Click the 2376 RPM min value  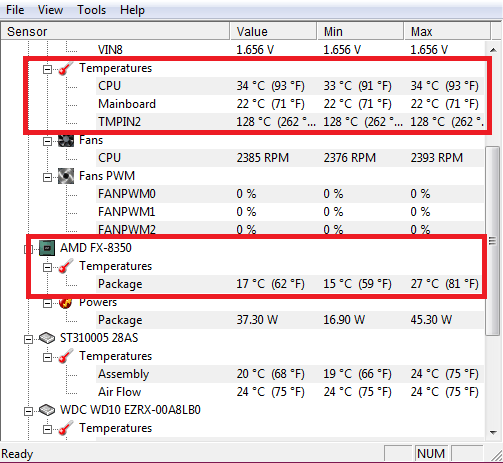(350, 158)
